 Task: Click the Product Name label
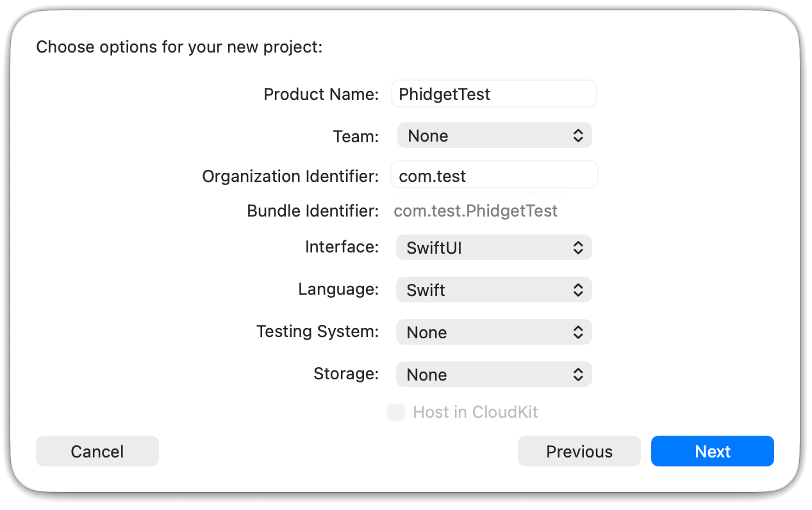pyautogui.click(x=321, y=94)
